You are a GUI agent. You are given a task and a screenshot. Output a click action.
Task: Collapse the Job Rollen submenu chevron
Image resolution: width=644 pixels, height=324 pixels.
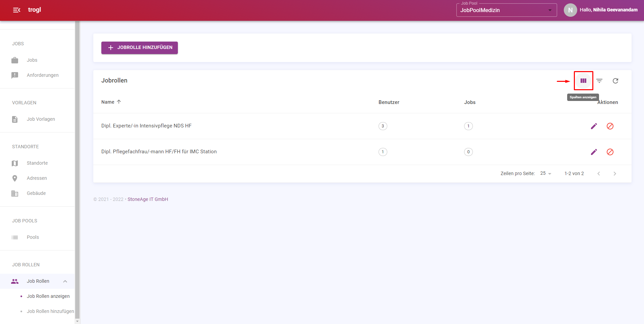click(65, 281)
